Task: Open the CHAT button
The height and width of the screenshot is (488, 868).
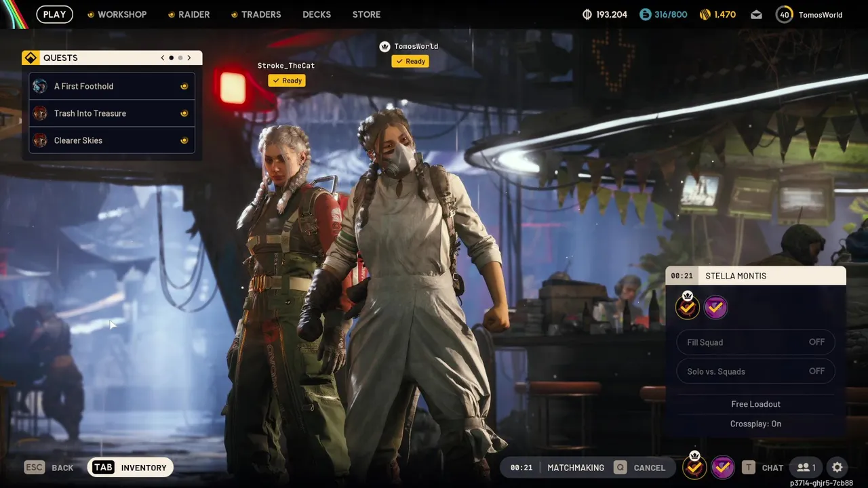Action: (763, 468)
